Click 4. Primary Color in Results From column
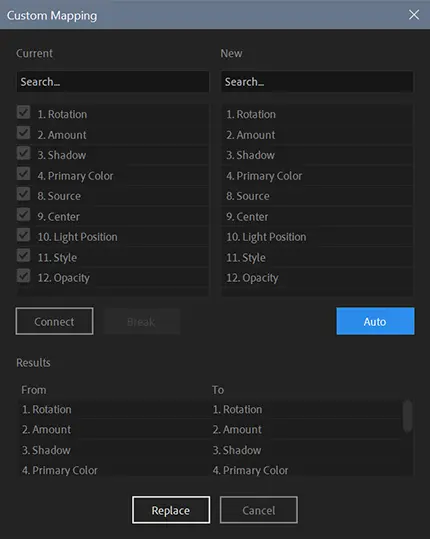This screenshot has width=430, height=539. click(x=60, y=470)
